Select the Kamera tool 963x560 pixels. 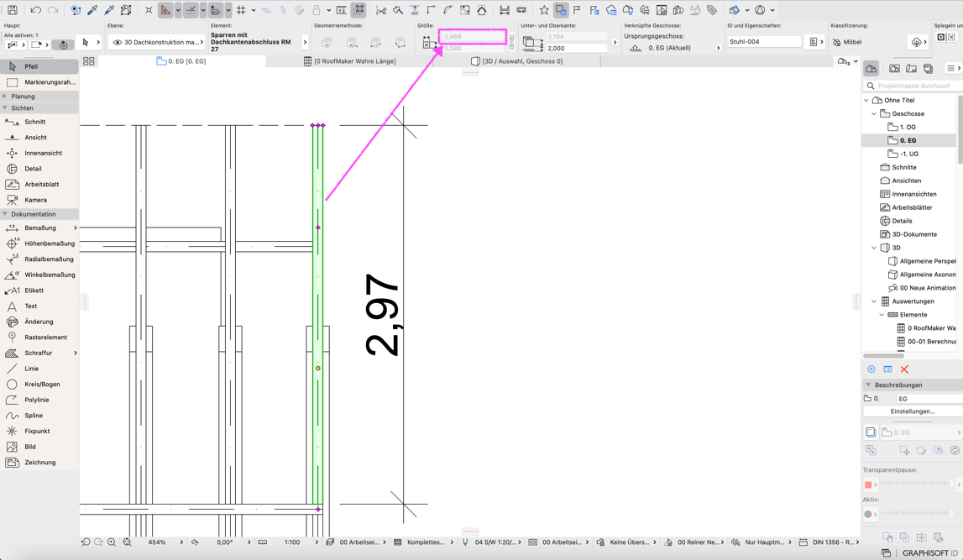(x=39, y=200)
